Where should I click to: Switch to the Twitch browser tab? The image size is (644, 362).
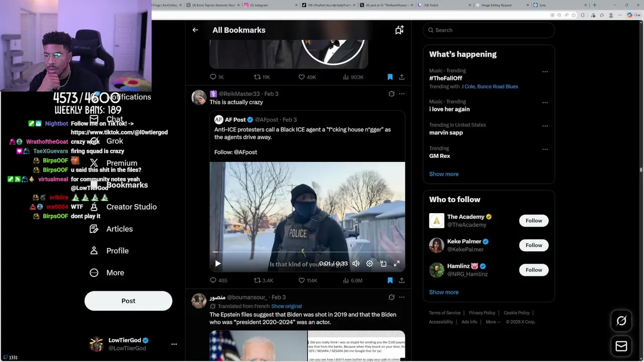(x=445, y=5)
